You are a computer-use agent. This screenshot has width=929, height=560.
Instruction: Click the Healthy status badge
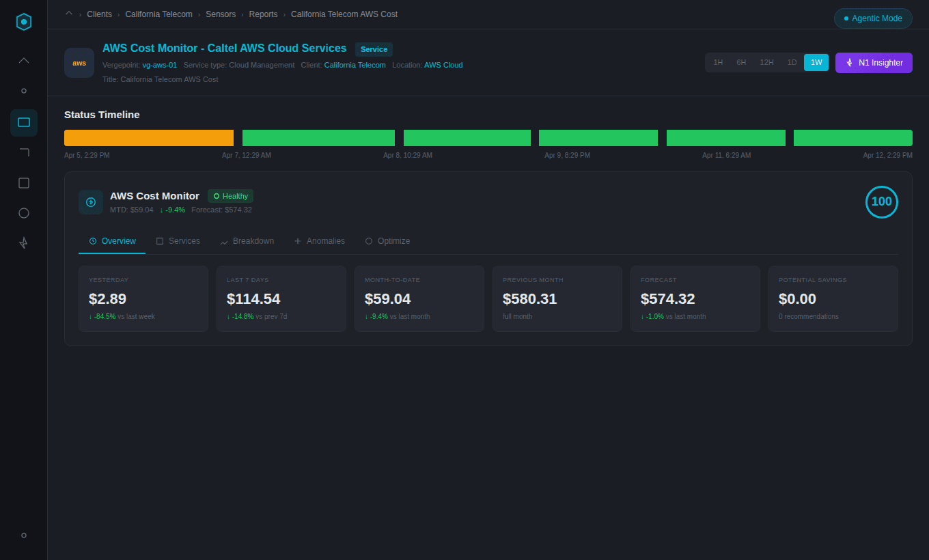[230, 196]
